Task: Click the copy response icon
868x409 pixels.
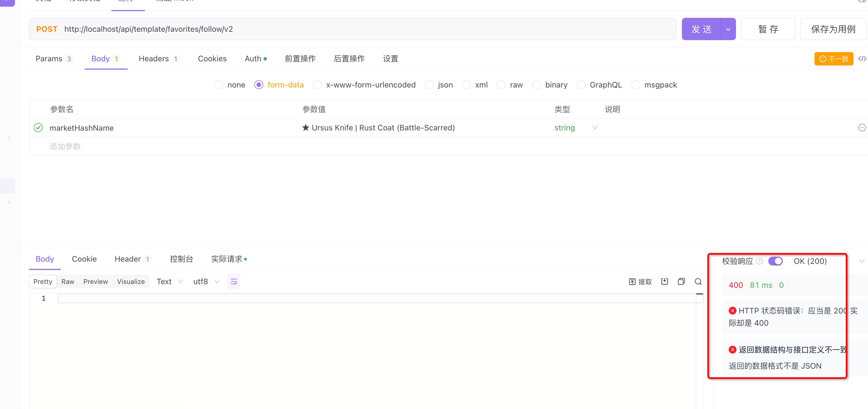Action: (681, 281)
